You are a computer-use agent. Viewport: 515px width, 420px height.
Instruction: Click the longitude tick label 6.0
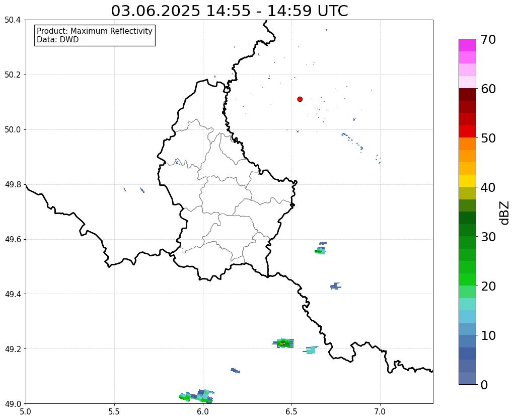pyautogui.click(x=203, y=411)
